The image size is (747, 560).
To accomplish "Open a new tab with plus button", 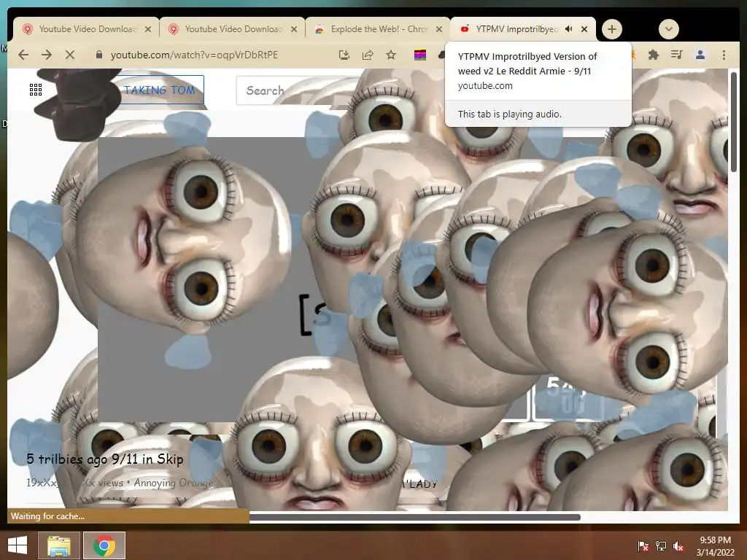I will [612, 29].
